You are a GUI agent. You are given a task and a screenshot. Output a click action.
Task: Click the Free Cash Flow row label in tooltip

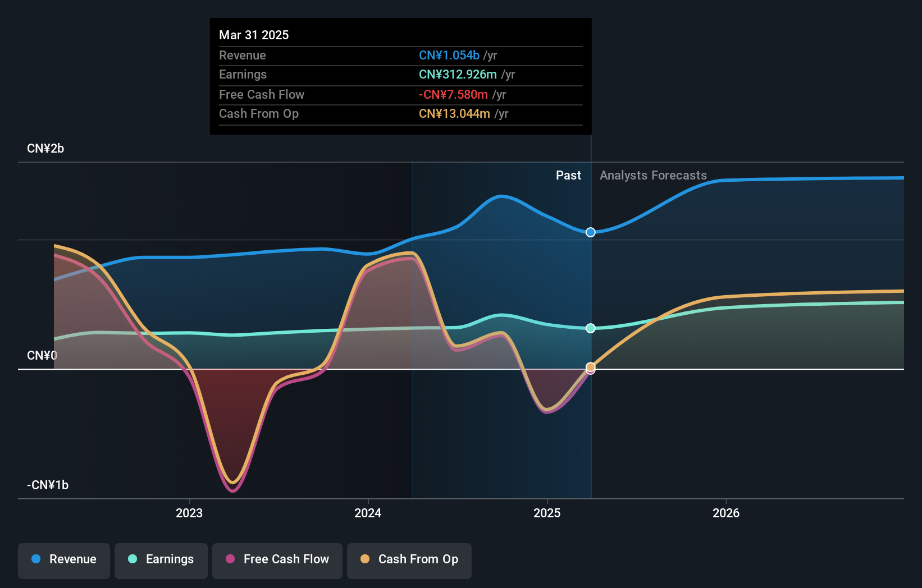pos(261,95)
